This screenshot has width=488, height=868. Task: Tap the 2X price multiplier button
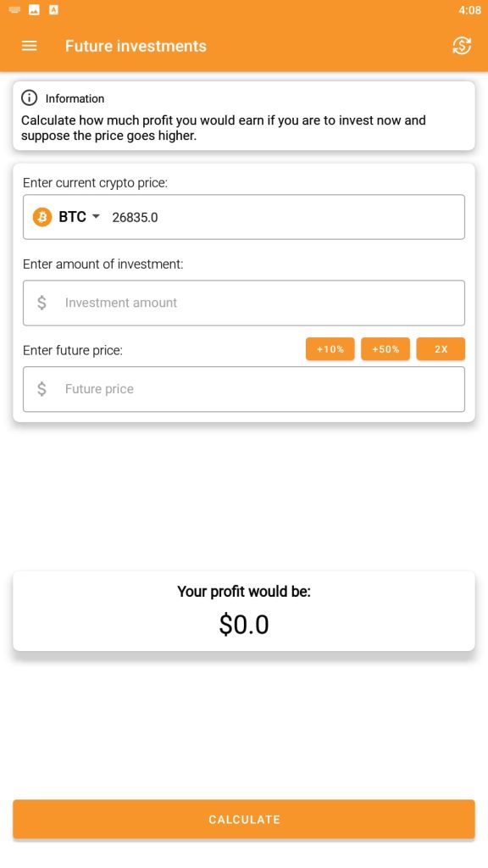(441, 348)
